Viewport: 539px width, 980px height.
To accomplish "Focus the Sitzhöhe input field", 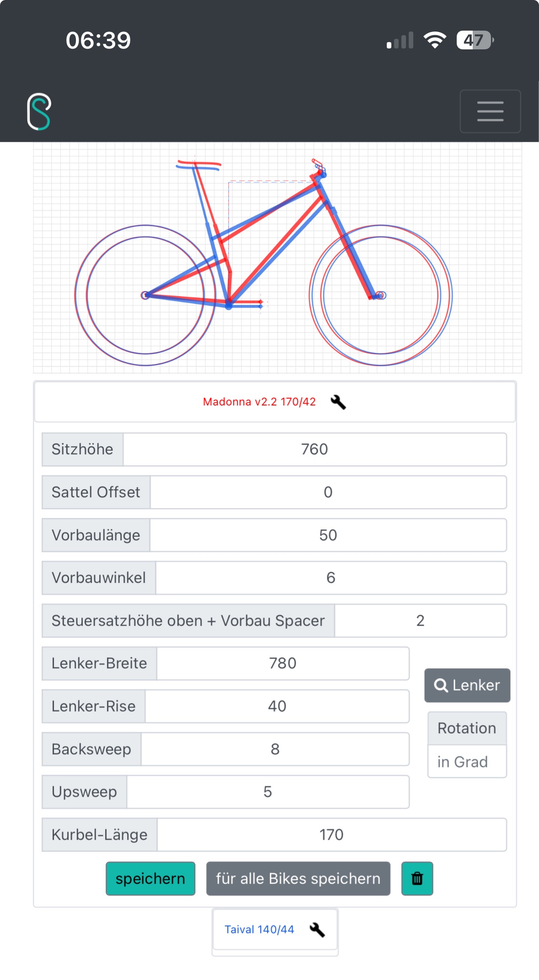I will 315,449.
